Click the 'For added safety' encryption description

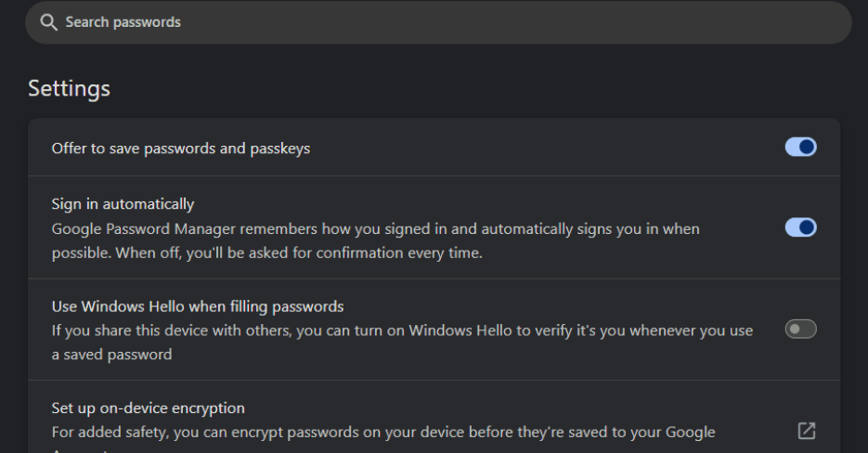coord(382,432)
